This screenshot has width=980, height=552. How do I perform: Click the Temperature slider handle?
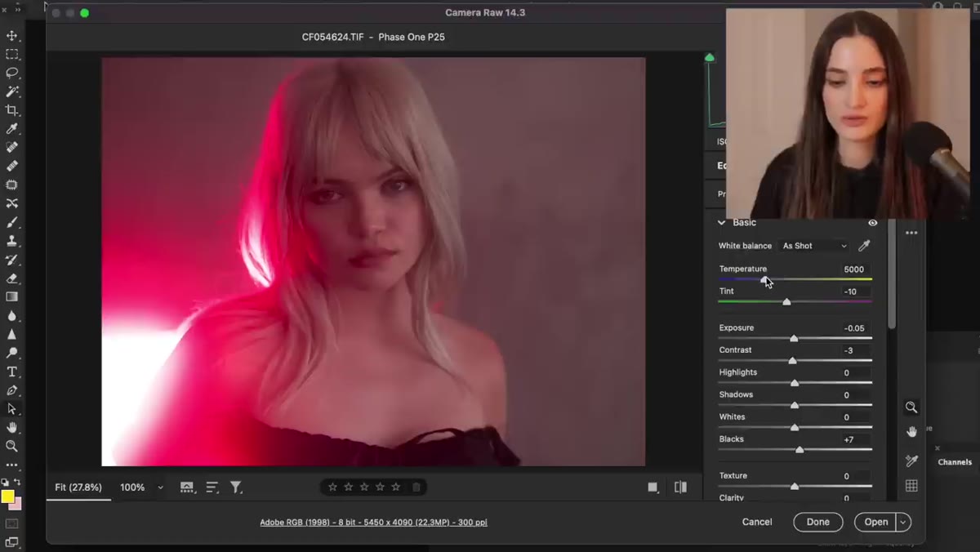(764, 279)
